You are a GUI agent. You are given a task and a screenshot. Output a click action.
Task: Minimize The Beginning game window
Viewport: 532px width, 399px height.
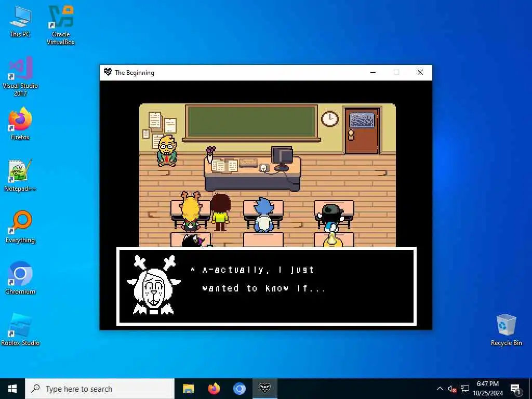point(373,72)
